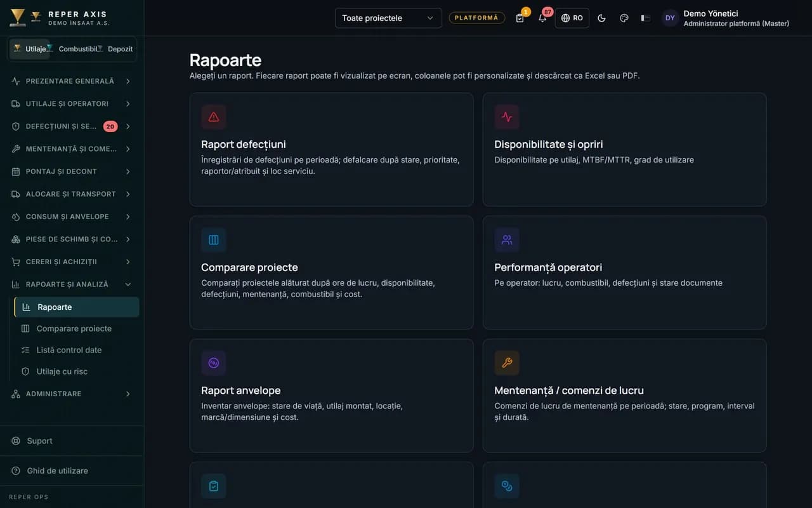Click the Comparare proiecte columns icon on card

pos(214,240)
